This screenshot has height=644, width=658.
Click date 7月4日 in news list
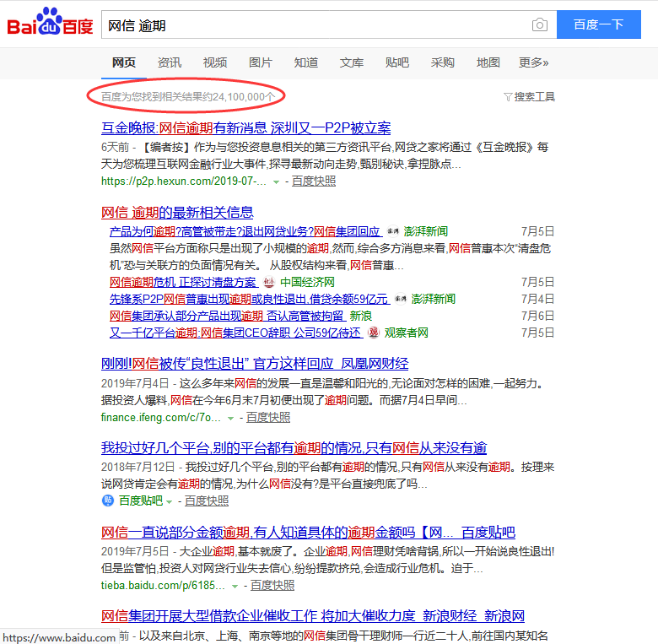537,299
